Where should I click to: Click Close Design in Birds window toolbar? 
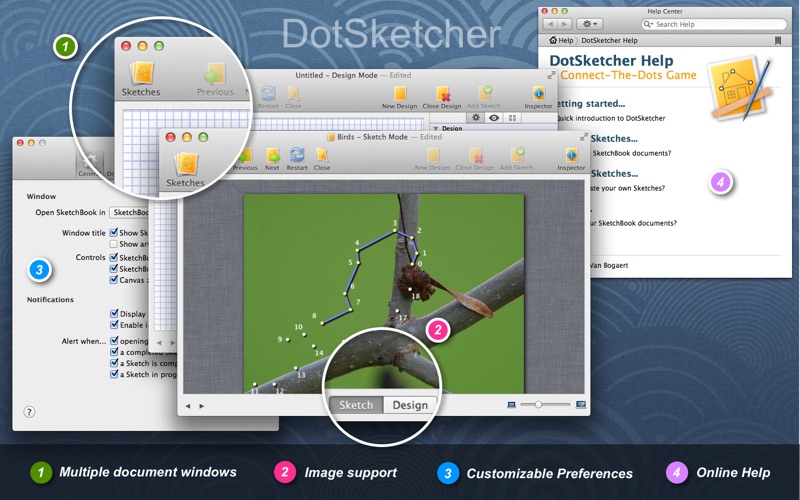[x=474, y=159]
